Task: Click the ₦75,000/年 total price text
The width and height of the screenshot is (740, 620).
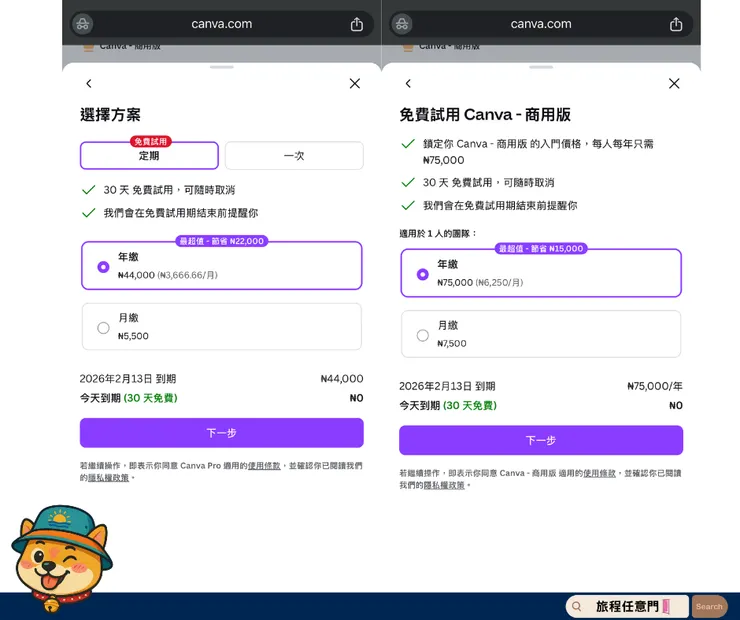Action: 655,386
